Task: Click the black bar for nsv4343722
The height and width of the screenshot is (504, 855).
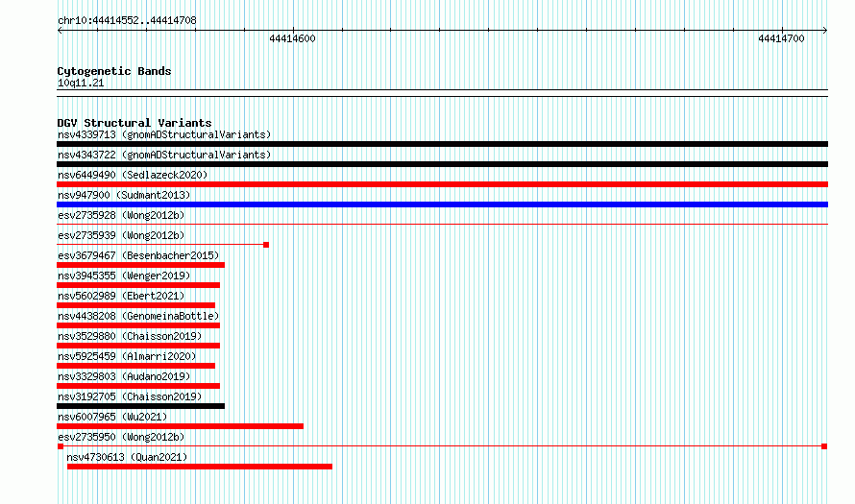Action: pyautogui.click(x=442, y=164)
